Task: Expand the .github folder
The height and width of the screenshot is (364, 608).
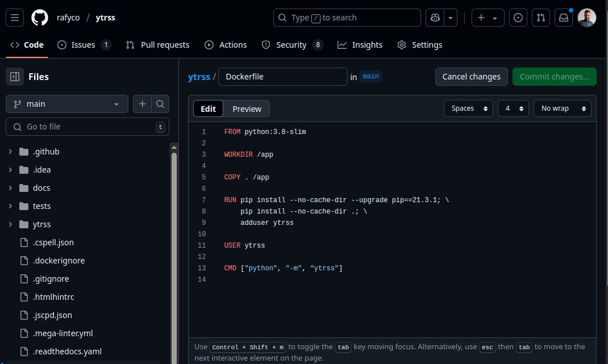Action: pos(10,152)
